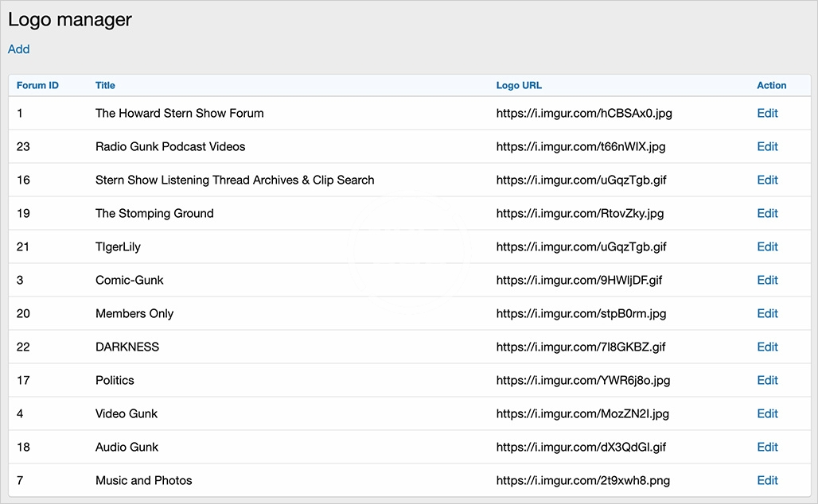The height and width of the screenshot is (504, 818).
Task: Open Edit for Audio Gunk
Action: pyautogui.click(x=767, y=447)
